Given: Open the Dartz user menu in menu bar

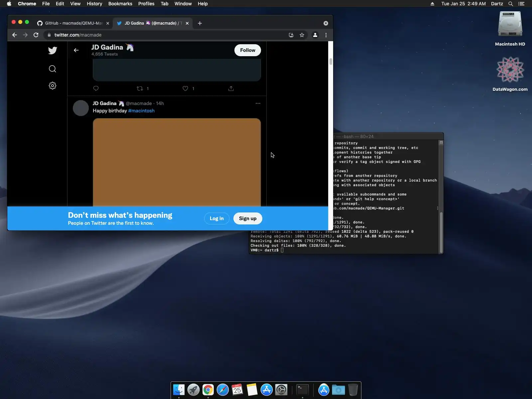Looking at the screenshot, I should click(x=497, y=4).
